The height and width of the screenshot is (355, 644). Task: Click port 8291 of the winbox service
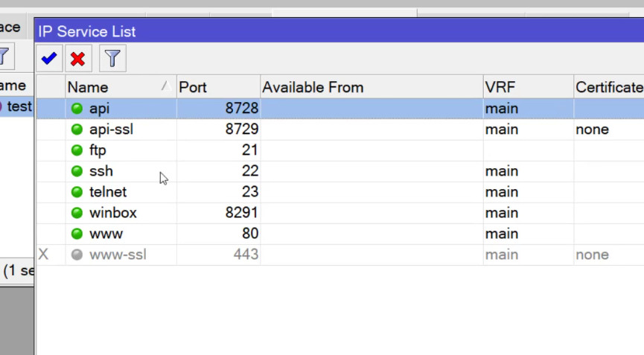[241, 213]
